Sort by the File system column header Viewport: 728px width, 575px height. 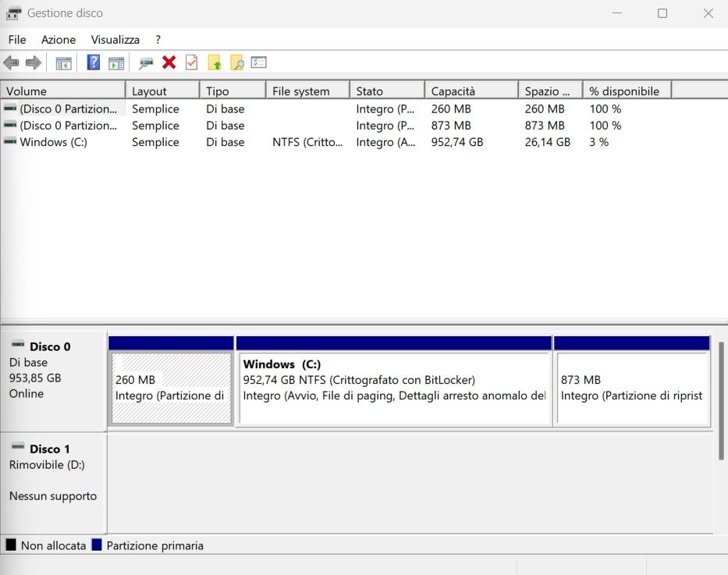(308, 91)
